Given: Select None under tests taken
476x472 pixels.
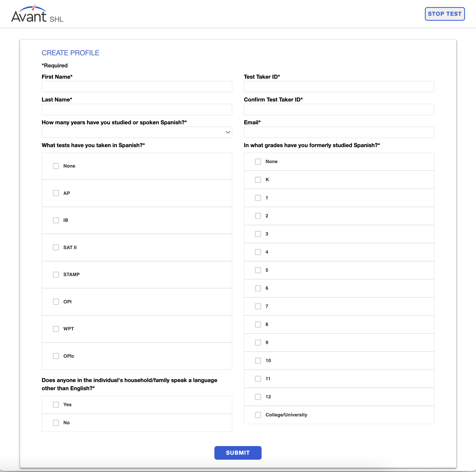Looking at the screenshot, I should pos(56,166).
